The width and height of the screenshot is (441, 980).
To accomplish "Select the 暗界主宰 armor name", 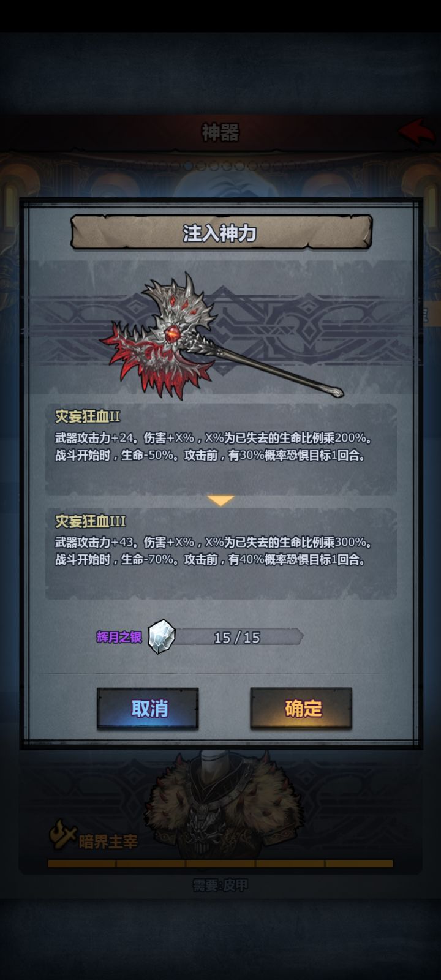I will pyautogui.click(x=108, y=842).
